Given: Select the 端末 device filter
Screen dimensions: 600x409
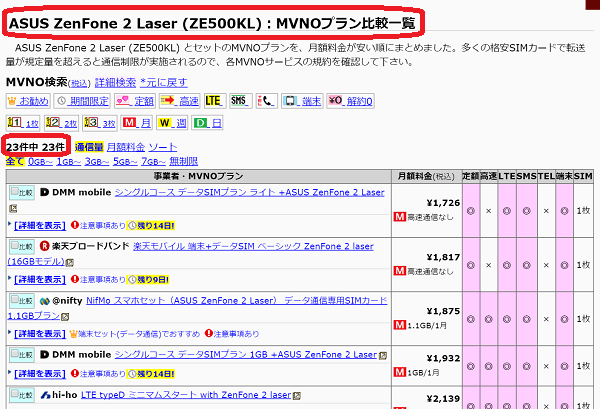Looking at the screenshot, I should pos(302,101).
